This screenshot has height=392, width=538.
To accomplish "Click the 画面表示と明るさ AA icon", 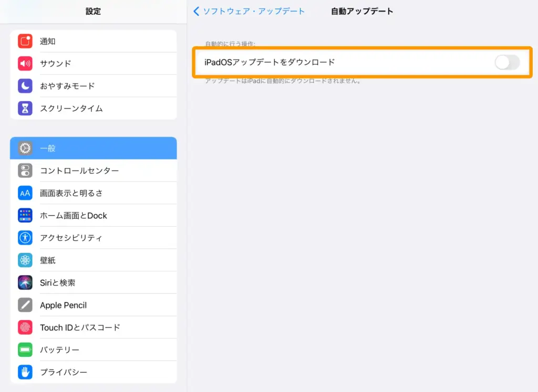I will [25, 193].
